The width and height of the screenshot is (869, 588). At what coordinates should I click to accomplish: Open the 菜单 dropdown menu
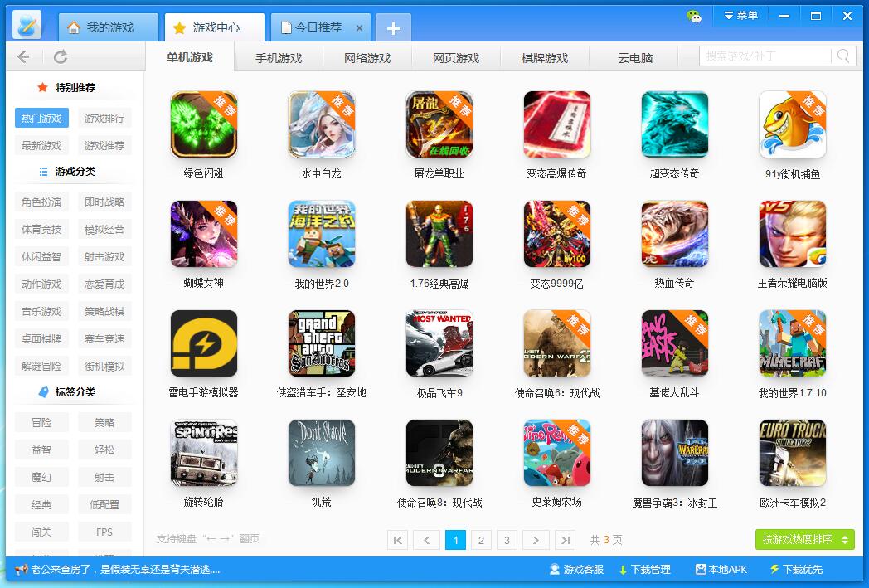tap(740, 14)
